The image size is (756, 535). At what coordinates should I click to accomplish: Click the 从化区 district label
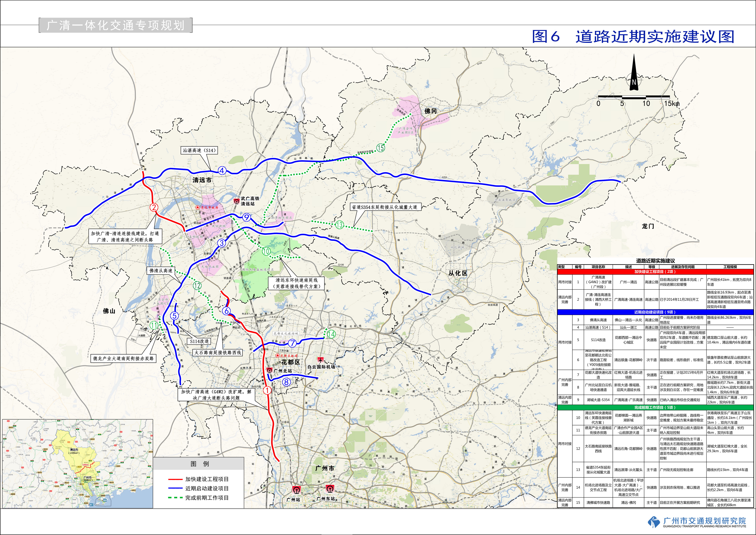coord(458,273)
